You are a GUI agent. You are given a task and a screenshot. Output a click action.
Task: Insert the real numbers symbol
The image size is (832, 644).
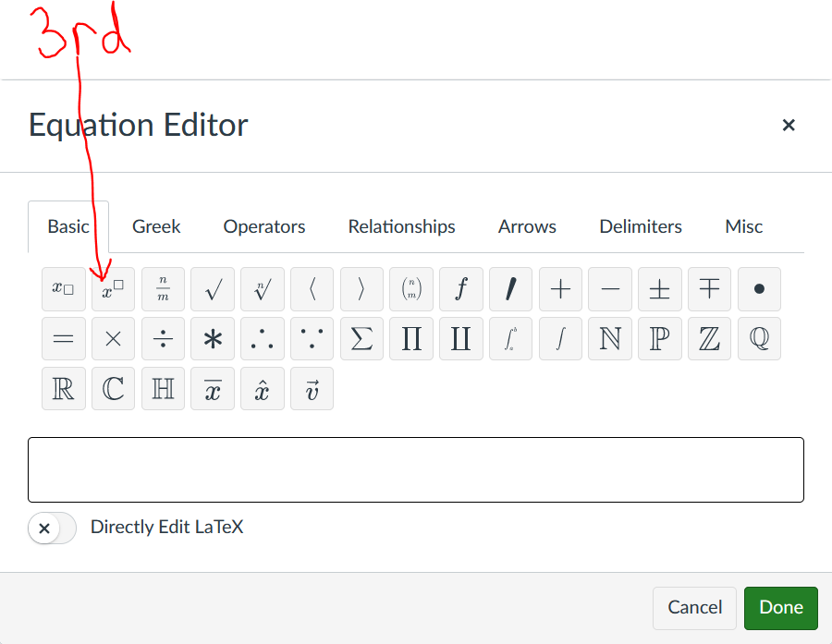point(64,388)
